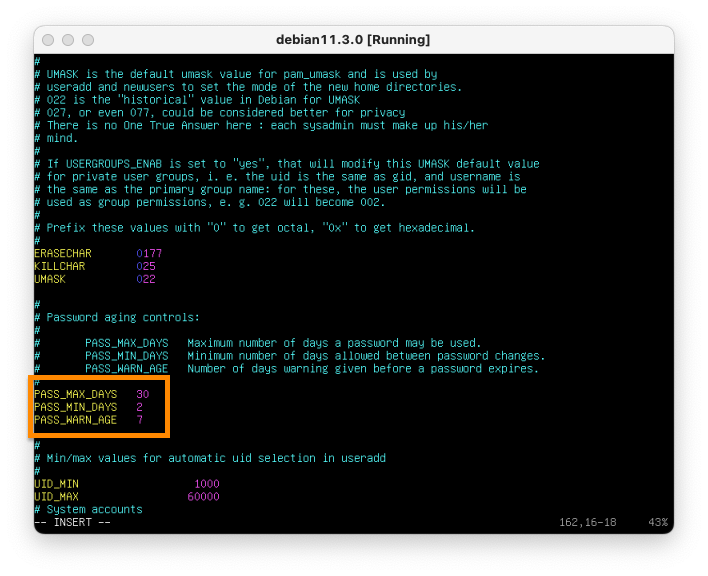Click the -- INSERT -- mode indicator
The width and height of the screenshot is (708, 576).
click(72, 523)
